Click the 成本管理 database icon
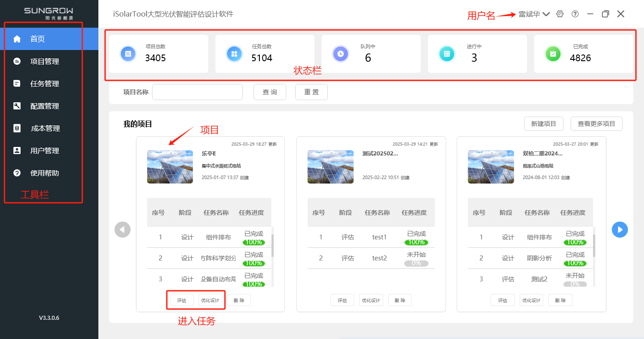Viewport: 644px width, 339px height. 17,128
